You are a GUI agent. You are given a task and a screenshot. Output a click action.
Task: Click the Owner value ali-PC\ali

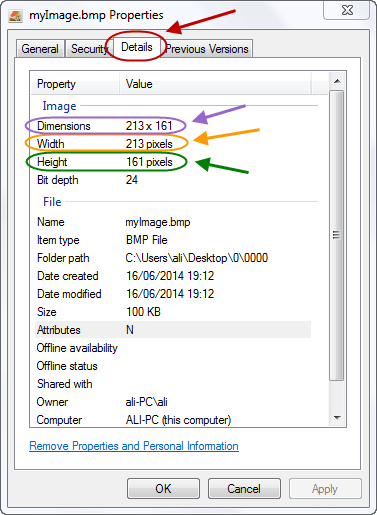point(147,402)
